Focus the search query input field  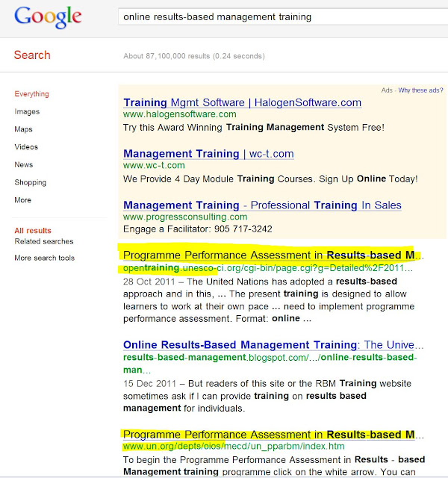283,16
